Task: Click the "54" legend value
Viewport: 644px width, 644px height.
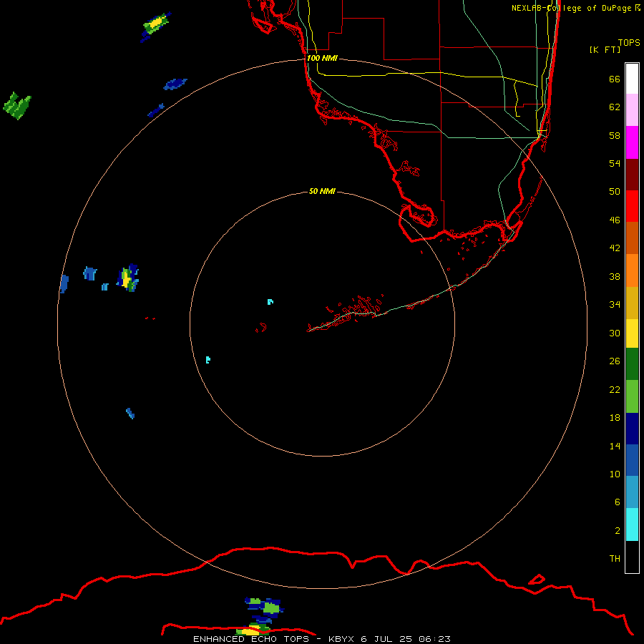Action: coord(615,163)
